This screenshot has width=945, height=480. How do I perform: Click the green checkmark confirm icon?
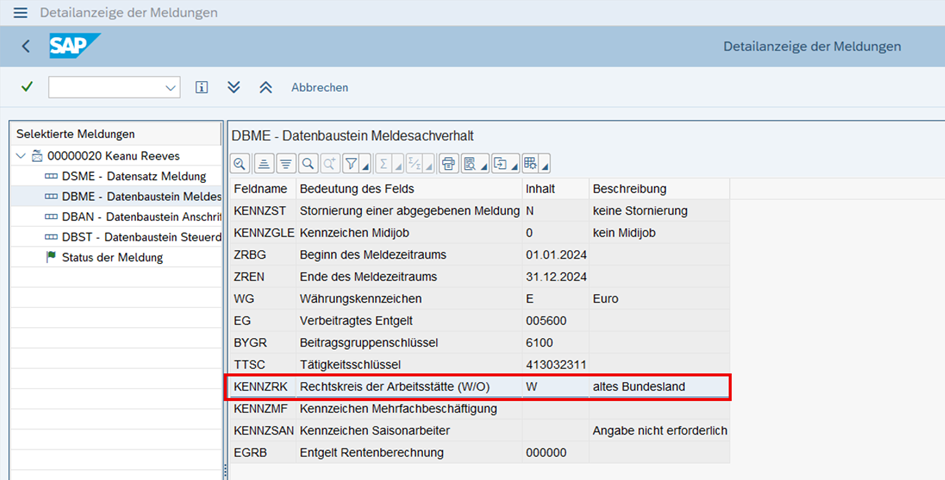(x=27, y=87)
